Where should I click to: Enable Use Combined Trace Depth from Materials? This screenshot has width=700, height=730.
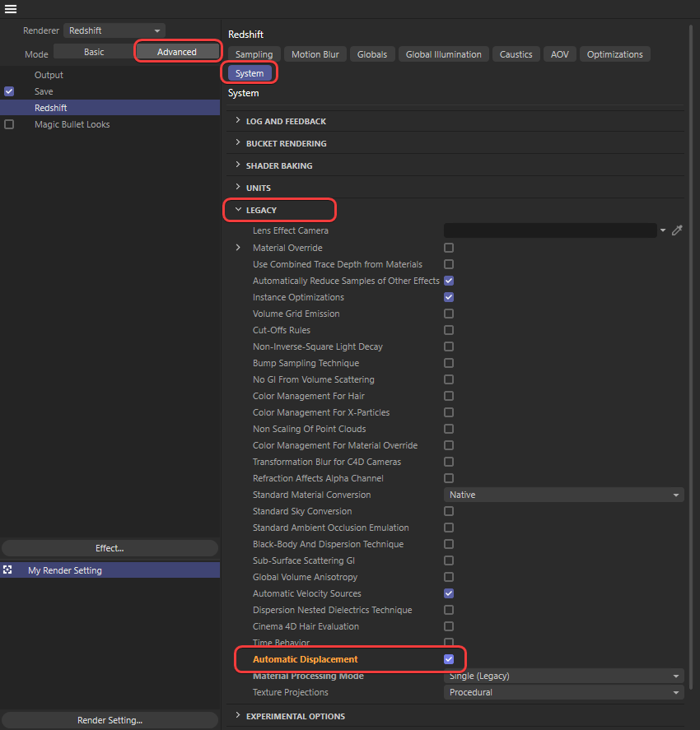[x=449, y=264]
